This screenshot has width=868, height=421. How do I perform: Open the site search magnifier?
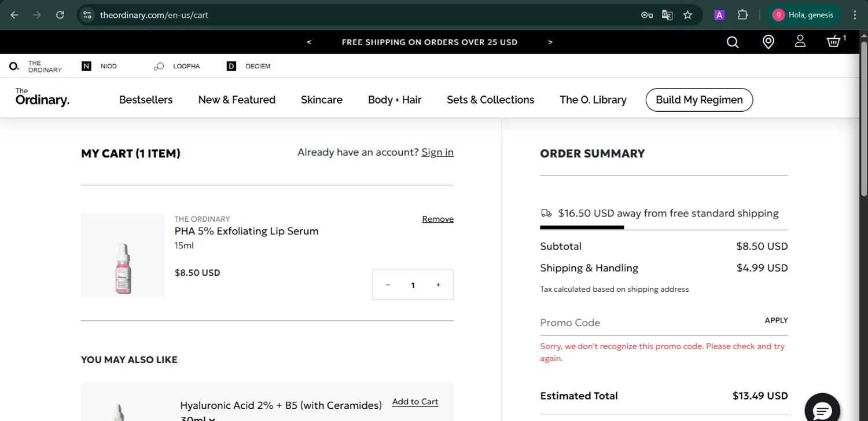(x=733, y=42)
